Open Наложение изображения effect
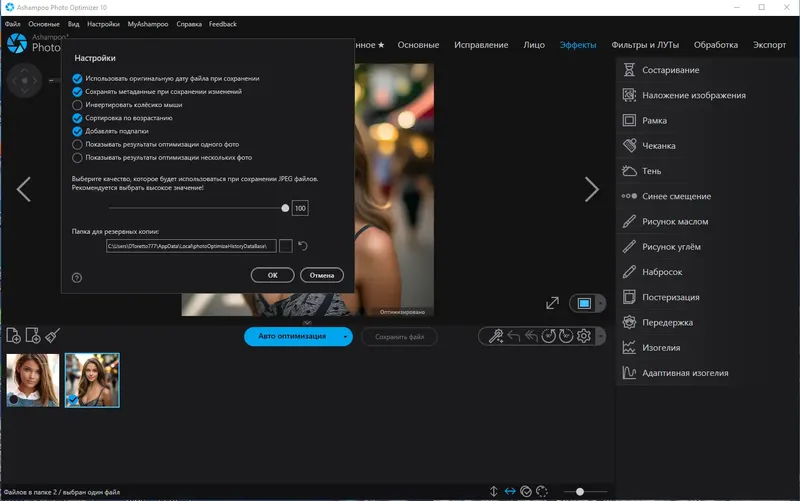This screenshot has height=501, width=800. pos(684,95)
